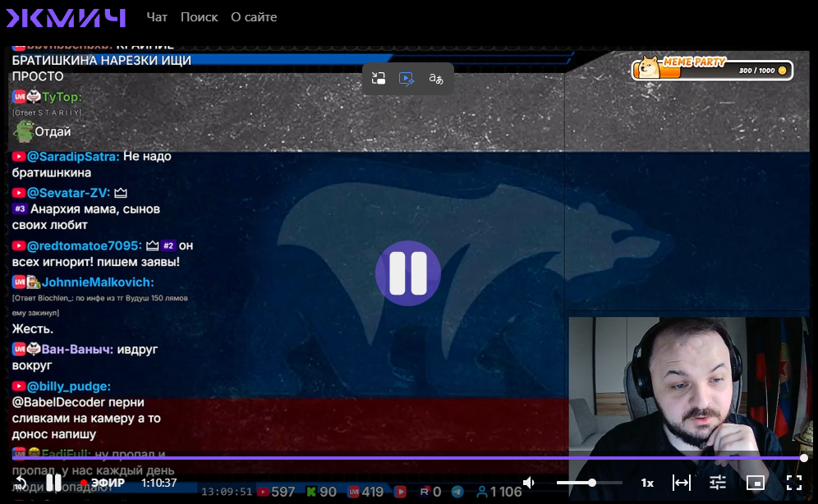This screenshot has width=818, height=504.
Task: Click username ТуТор in chat
Action: pyautogui.click(x=62, y=97)
